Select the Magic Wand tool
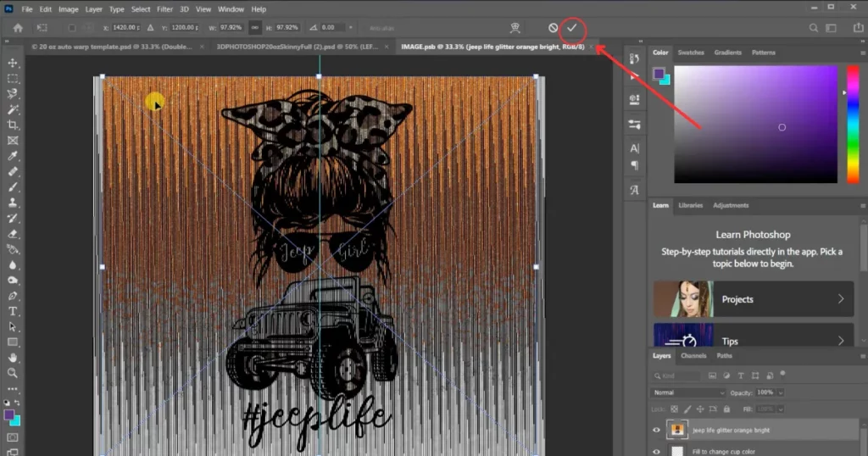The image size is (868, 456). pos(13,109)
